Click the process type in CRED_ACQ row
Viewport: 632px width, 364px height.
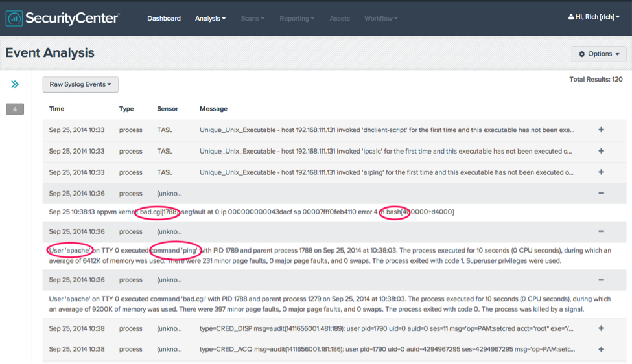[130, 350]
